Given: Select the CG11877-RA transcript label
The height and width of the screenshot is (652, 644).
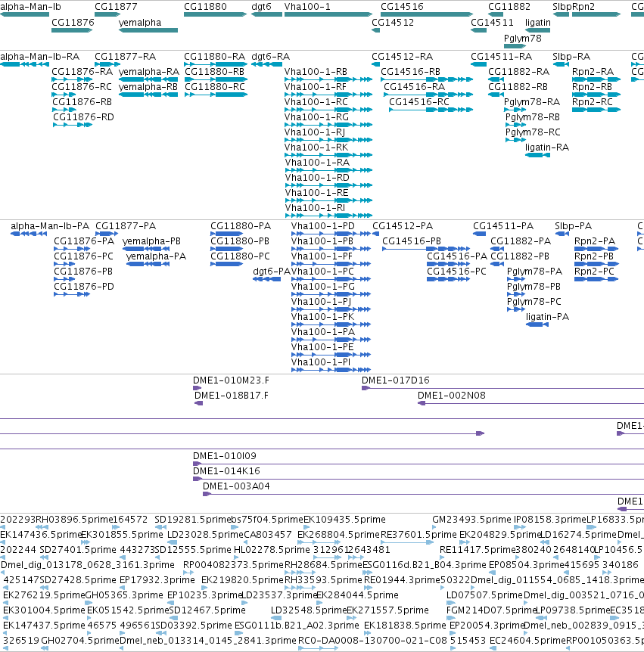Looking at the screenshot, I should 125,57.
